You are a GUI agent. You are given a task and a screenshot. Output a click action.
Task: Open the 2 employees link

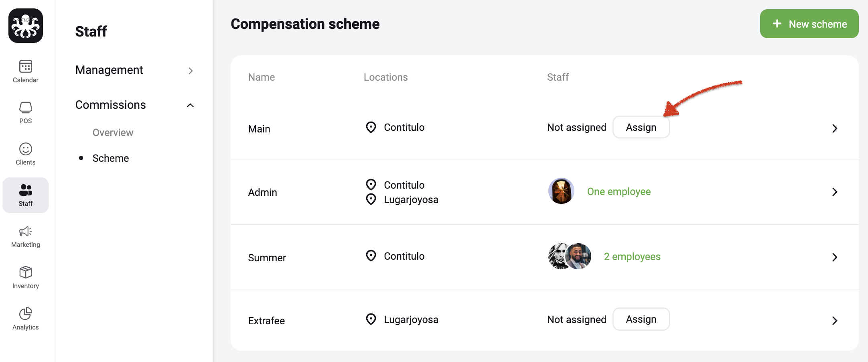[632, 256]
